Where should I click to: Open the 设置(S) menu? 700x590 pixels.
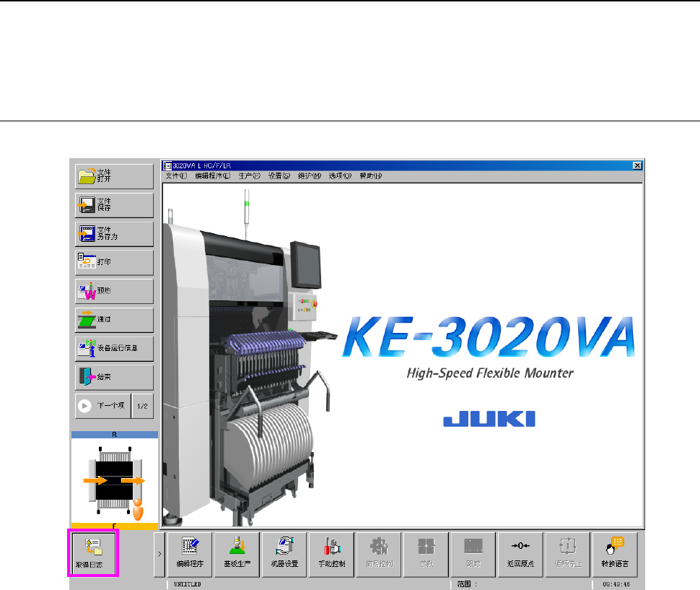coord(279,176)
